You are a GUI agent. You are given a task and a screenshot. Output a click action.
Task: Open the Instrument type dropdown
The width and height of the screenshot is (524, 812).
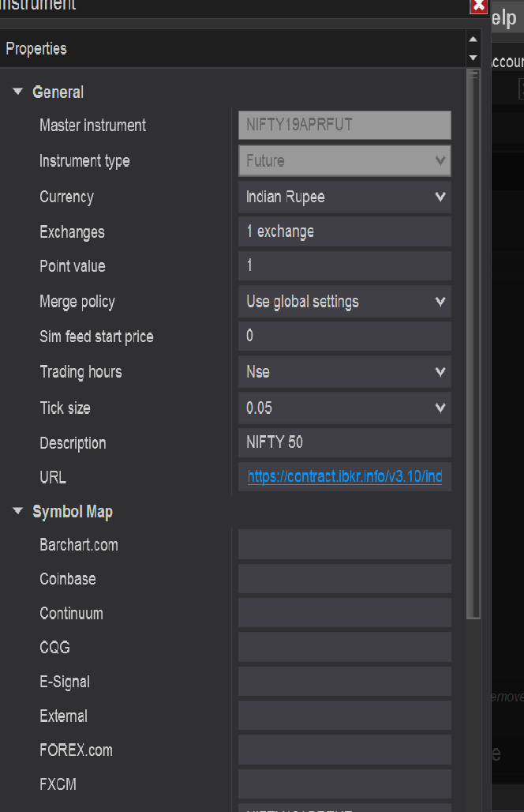pyautogui.click(x=440, y=161)
